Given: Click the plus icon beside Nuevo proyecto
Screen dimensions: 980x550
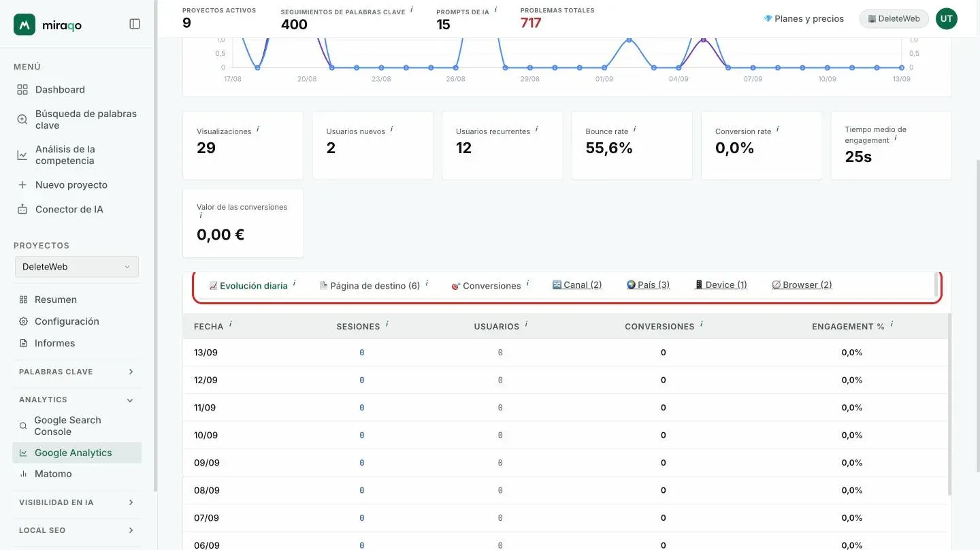Looking at the screenshot, I should coord(22,185).
